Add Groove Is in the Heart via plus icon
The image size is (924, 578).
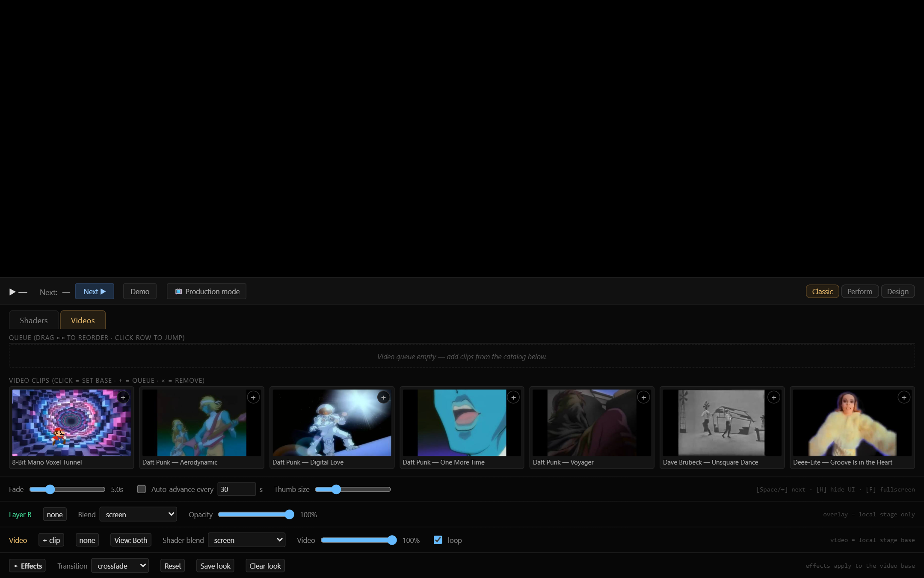point(904,397)
